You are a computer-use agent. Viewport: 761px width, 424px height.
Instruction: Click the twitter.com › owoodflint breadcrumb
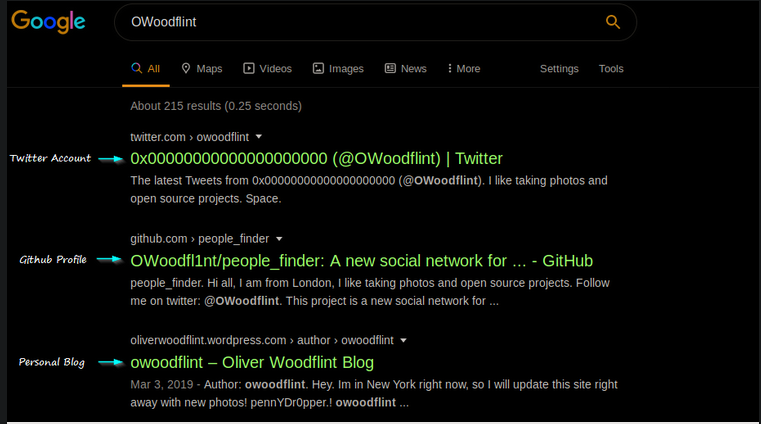[x=189, y=136]
